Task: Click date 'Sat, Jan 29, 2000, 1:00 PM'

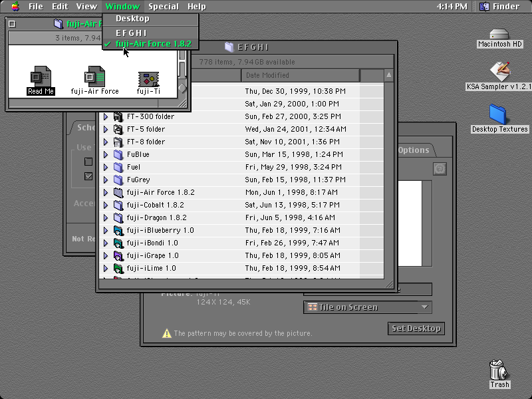Action: pyautogui.click(x=292, y=104)
